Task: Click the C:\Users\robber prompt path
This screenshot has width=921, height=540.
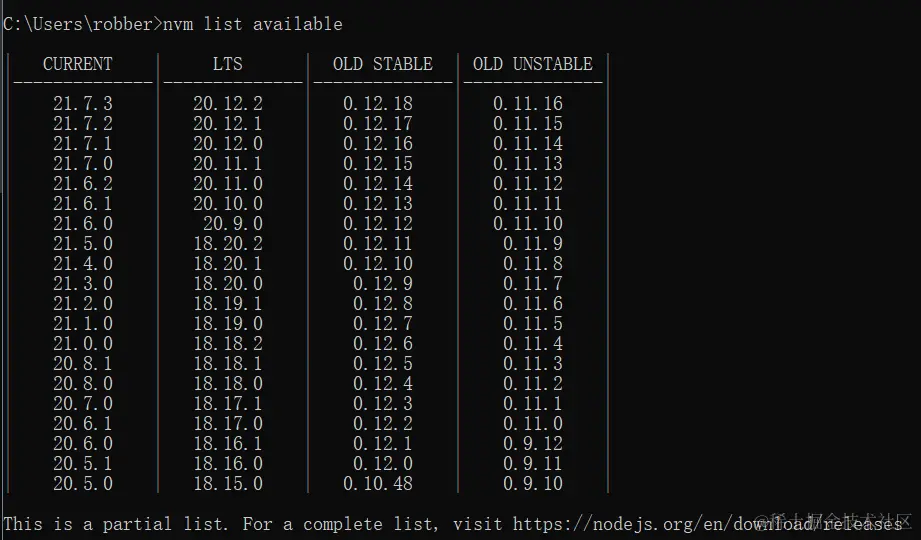Action: tap(78, 25)
